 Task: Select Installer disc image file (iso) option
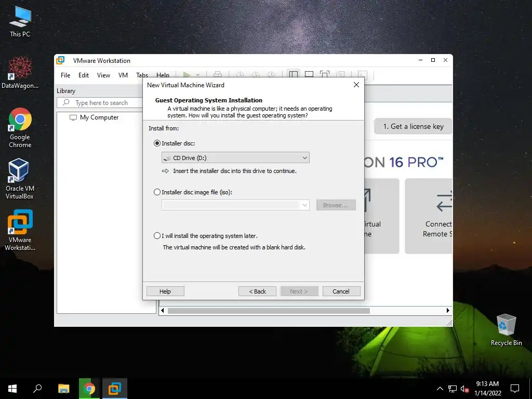(x=157, y=192)
